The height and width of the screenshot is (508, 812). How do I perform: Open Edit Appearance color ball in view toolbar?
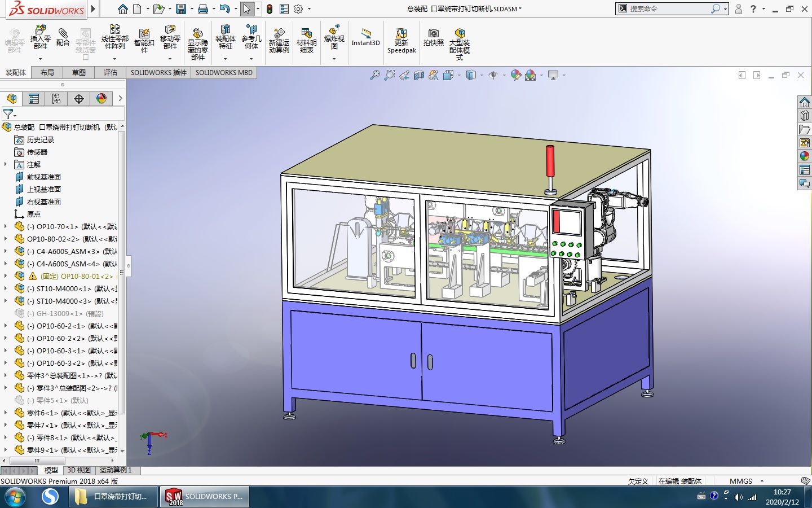(x=515, y=75)
